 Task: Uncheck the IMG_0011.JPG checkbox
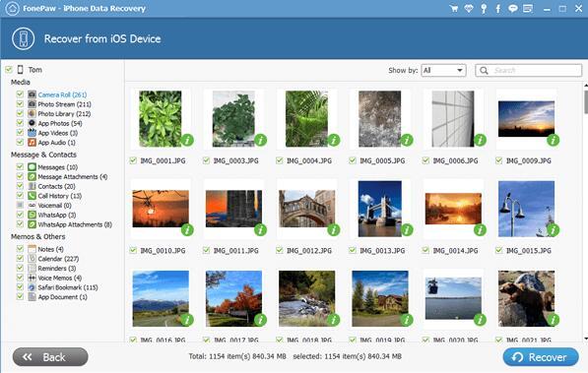click(206, 250)
